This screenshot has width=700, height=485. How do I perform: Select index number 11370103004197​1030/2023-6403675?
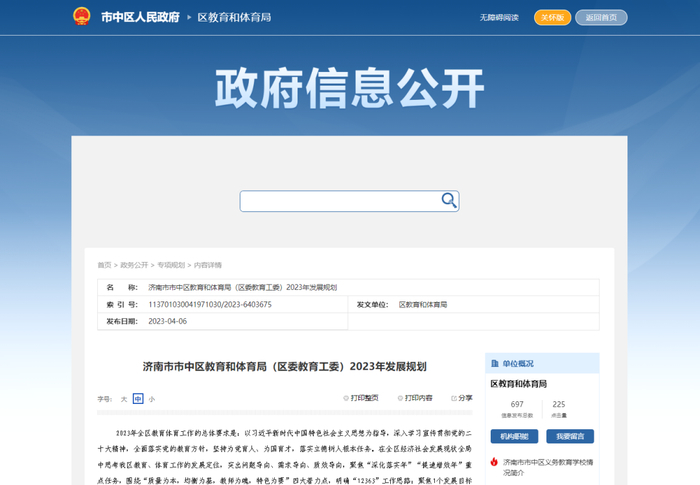point(210,304)
